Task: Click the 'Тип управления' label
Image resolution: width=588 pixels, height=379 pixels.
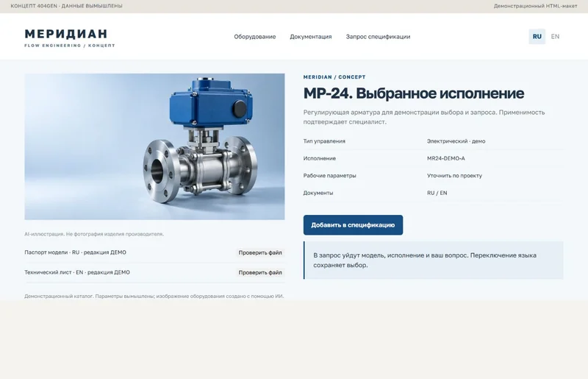Action: point(324,141)
